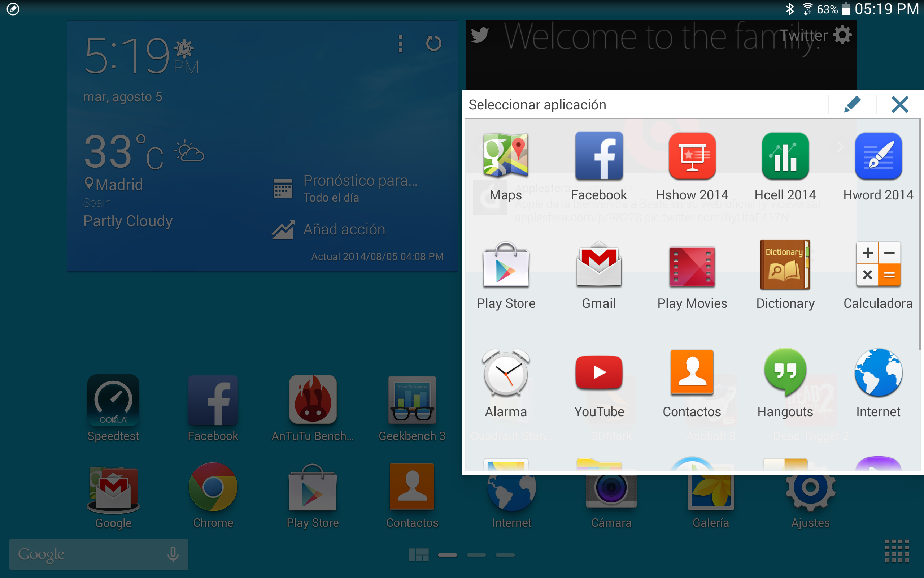Screen dimensions: 924x578
Task: Tap Pronóstico para... Todo el día entry
Action: click(345, 188)
